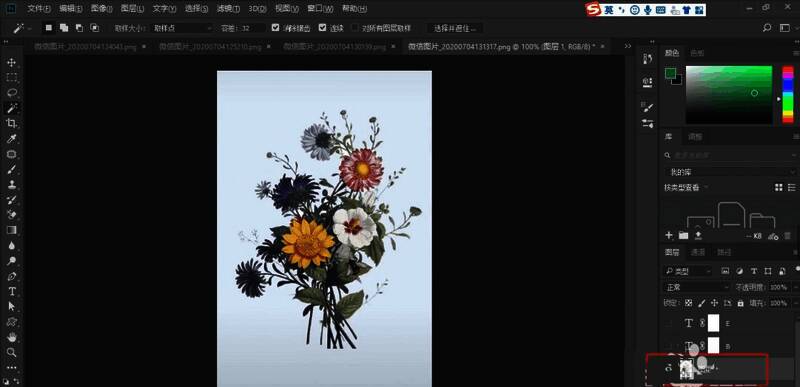Select the Brush tool in toolbox

pyautogui.click(x=11, y=169)
